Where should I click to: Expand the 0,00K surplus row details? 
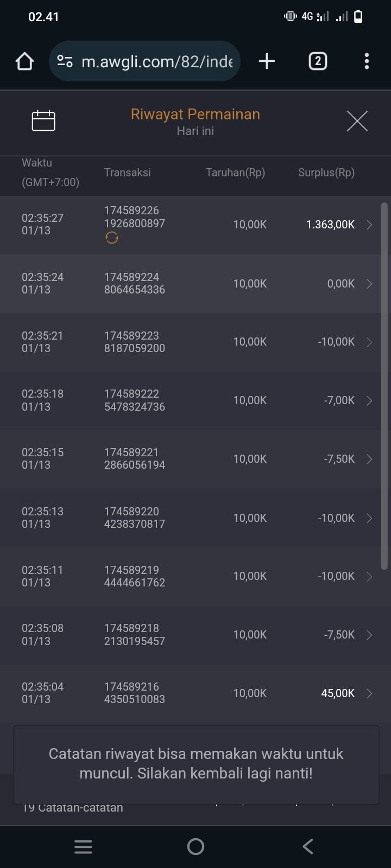click(x=369, y=284)
